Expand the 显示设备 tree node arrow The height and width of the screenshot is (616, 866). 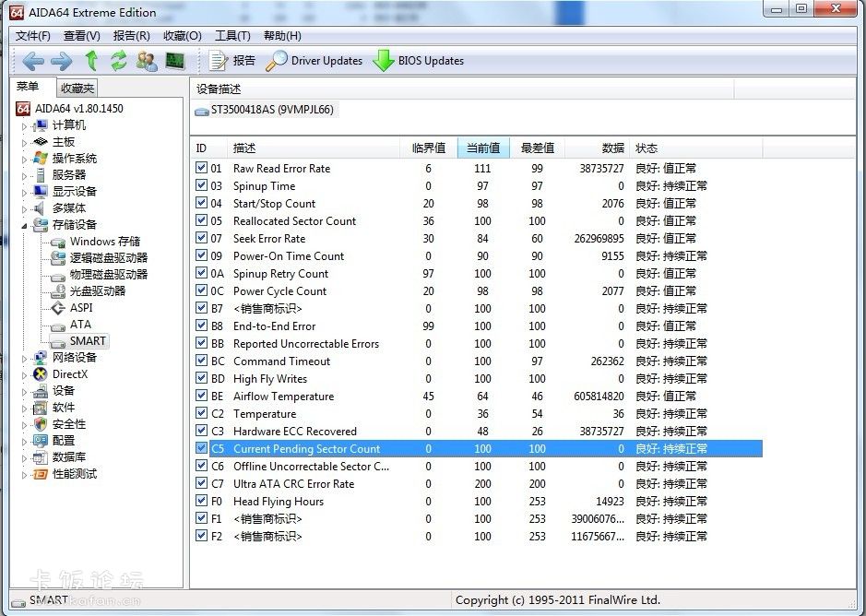pos(24,192)
